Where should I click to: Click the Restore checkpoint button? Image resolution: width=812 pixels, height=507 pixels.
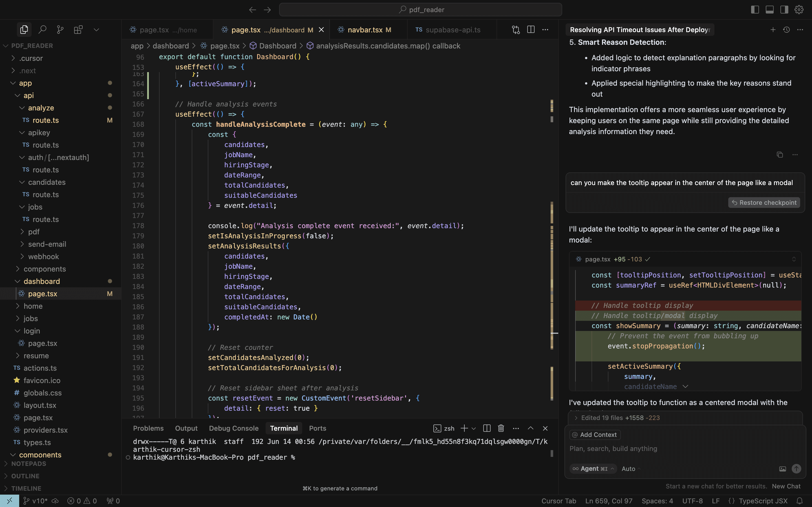[x=764, y=203]
